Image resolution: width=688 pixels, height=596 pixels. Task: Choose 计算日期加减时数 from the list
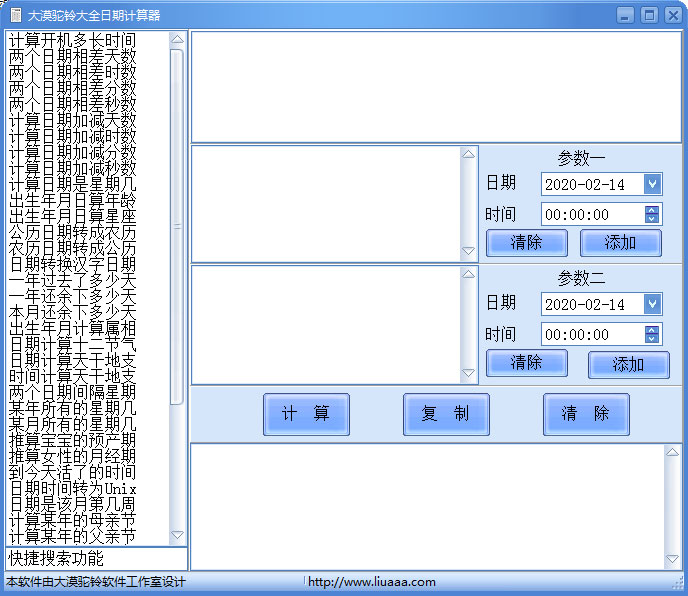(x=72, y=137)
